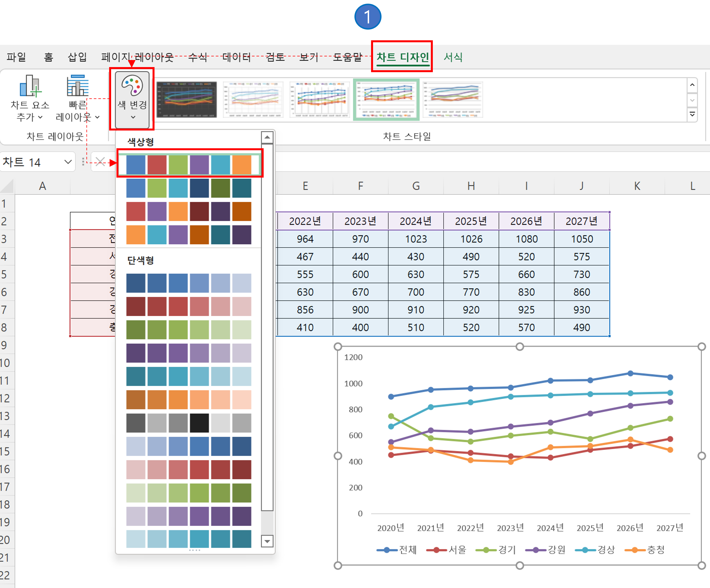The height and width of the screenshot is (588, 710).
Task: Open the Quick Layout (빠른 레이아웃) icon
Action: (x=78, y=86)
